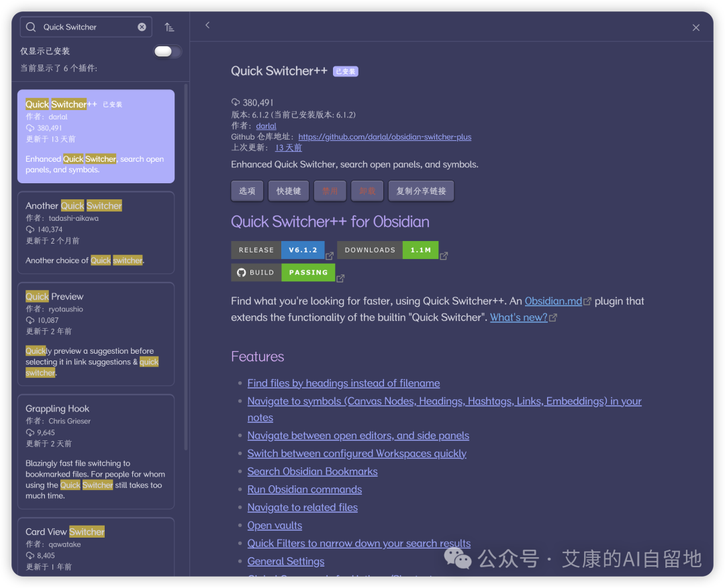Viewport: 725px width, 588px height.
Task: Click external link icon after build badge
Action: [340, 279]
